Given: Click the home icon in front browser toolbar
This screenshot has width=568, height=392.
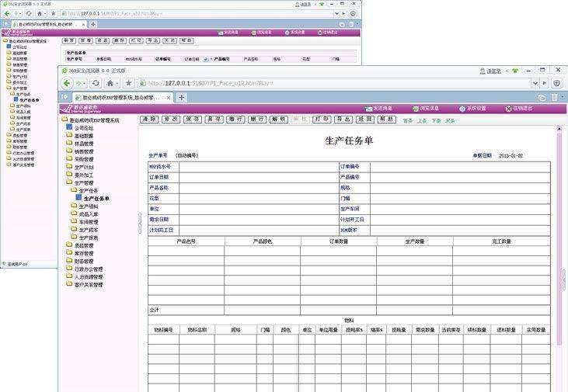Looking at the screenshot, I should [x=112, y=82].
